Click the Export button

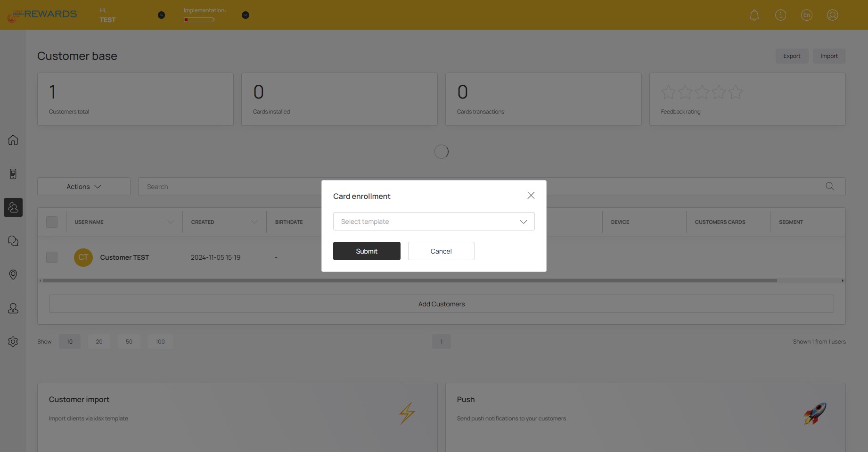792,56
